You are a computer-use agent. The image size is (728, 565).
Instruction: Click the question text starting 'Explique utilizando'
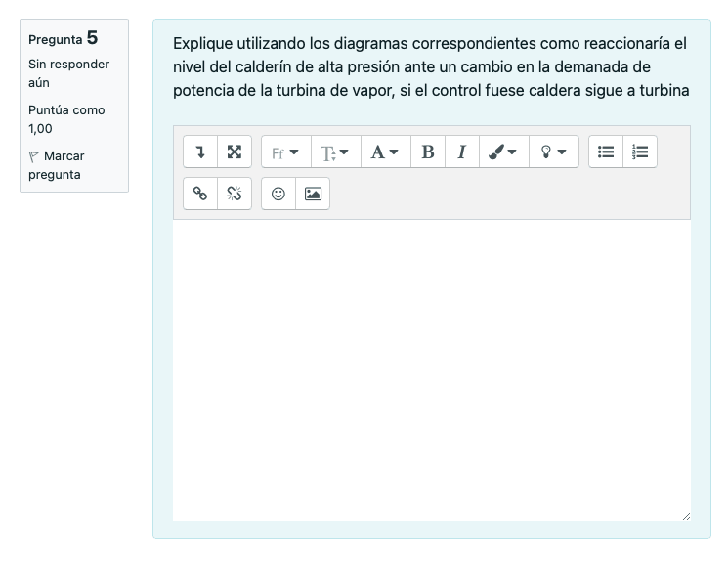coord(430,67)
